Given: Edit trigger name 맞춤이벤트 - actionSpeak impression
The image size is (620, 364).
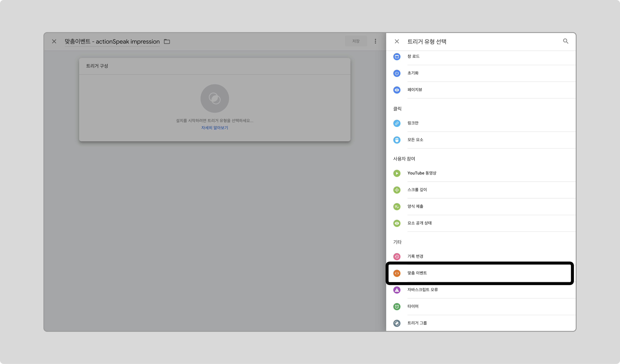Looking at the screenshot, I should [112, 42].
